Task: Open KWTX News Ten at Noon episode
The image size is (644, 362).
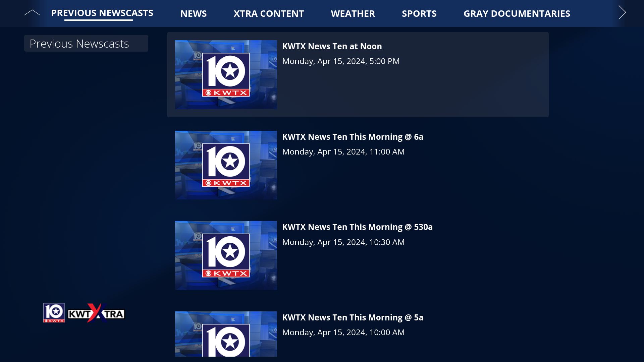Action: 332,46
